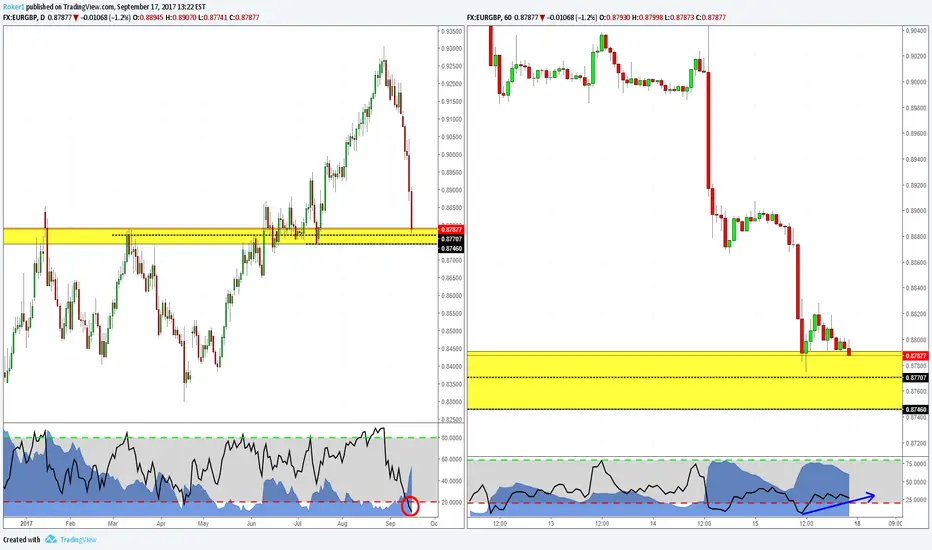Click the Sep label on the daily time axis

[390, 524]
